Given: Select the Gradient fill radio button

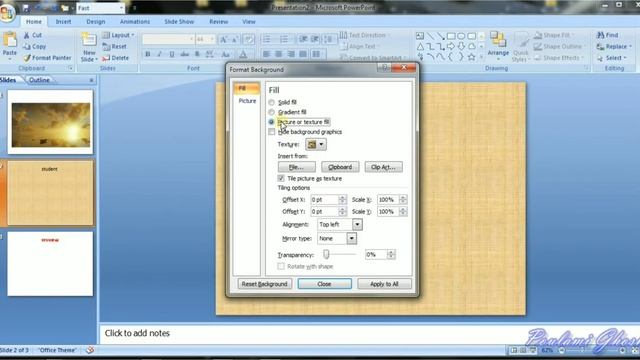Looking at the screenshot, I should tap(271, 112).
